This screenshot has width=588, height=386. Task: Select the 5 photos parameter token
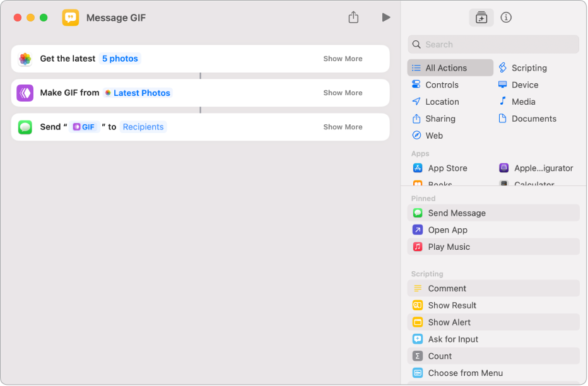[x=120, y=59]
